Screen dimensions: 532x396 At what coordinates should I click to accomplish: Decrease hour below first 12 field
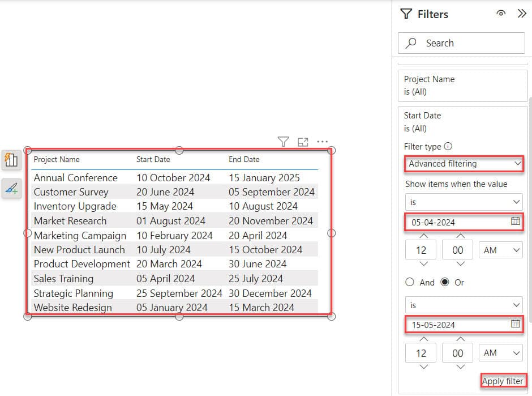423,263
